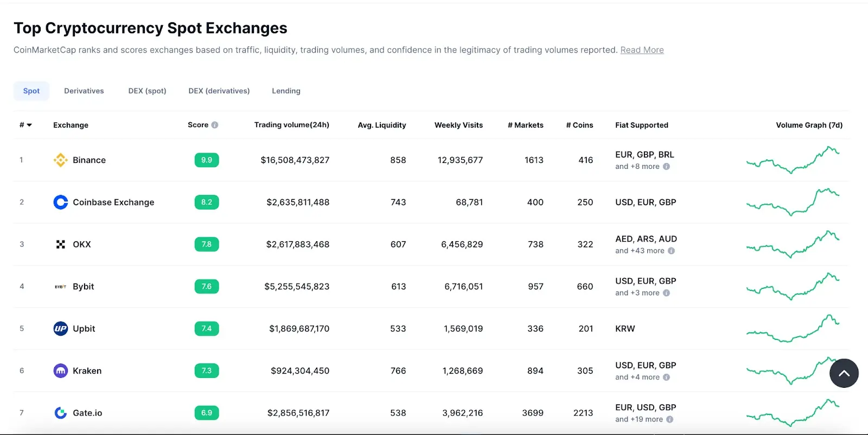Follow the Read More link

tap(642, 50)
